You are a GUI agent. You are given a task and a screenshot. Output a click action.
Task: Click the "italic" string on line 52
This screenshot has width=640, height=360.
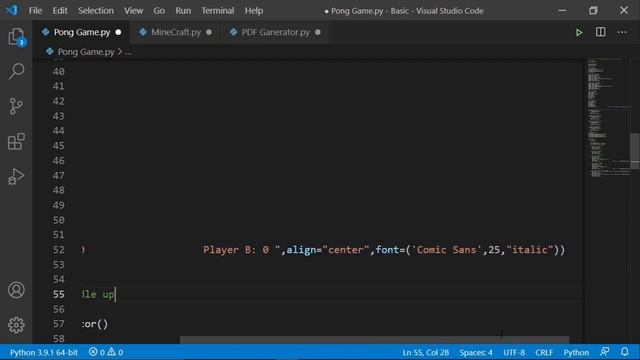(530, 250)
